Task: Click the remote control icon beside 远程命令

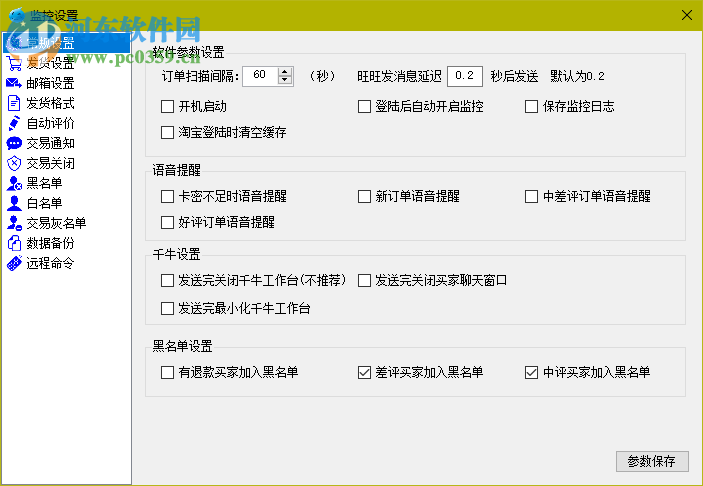Action: 14,263
